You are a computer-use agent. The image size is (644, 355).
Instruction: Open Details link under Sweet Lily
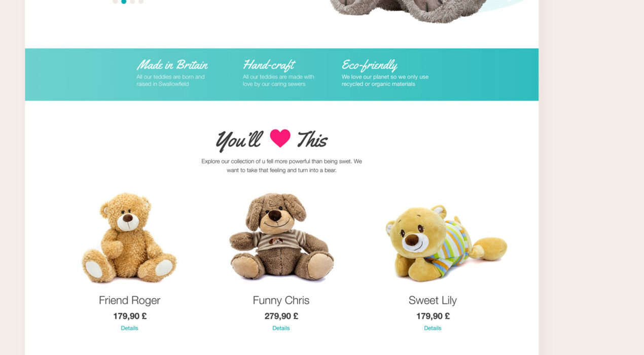tap(433, 328)
